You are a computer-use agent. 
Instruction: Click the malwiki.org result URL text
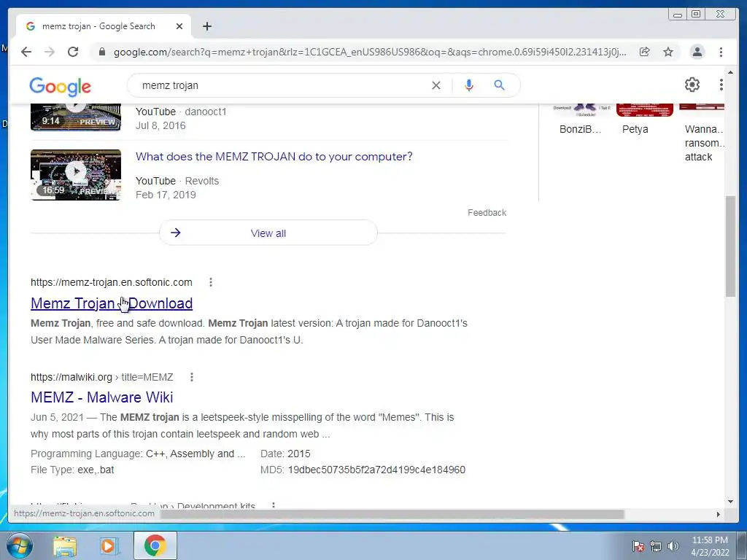tap(102, 377)
